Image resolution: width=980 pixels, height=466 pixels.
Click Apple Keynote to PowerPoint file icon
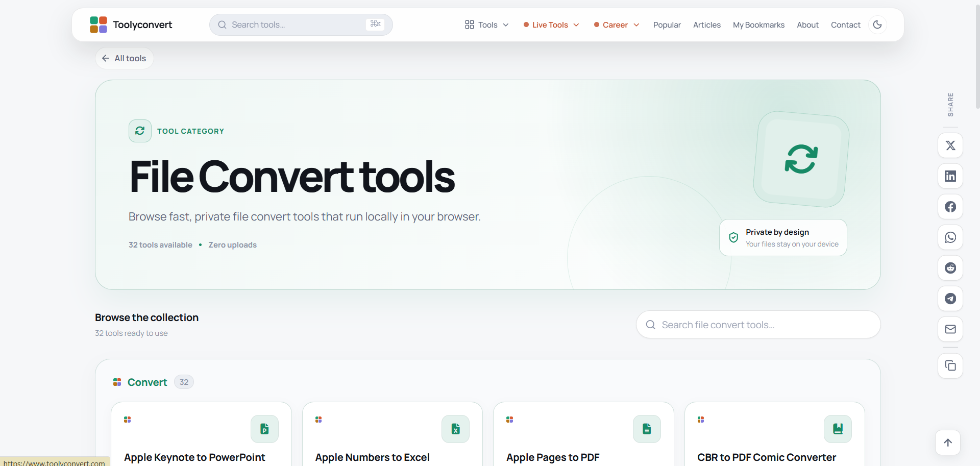pos(264,429)
